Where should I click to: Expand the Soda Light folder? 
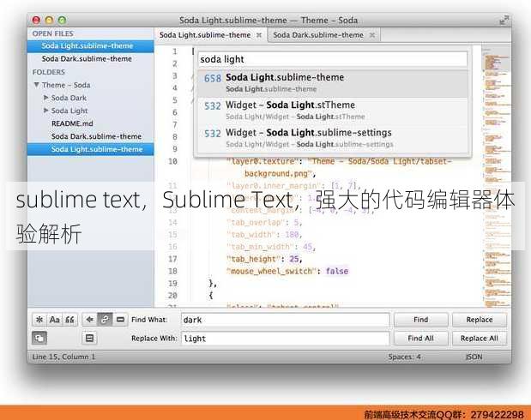tap(46, 111)
